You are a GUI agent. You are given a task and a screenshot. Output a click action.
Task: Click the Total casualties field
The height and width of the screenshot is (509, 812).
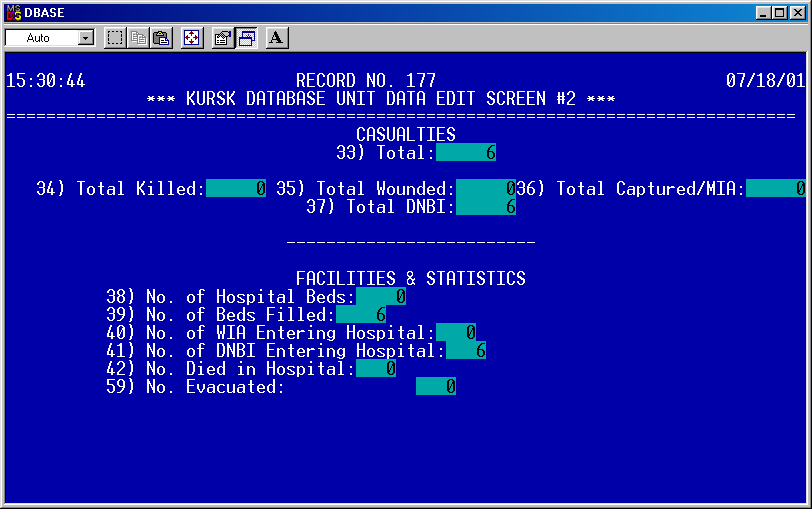tap(466, 153)
